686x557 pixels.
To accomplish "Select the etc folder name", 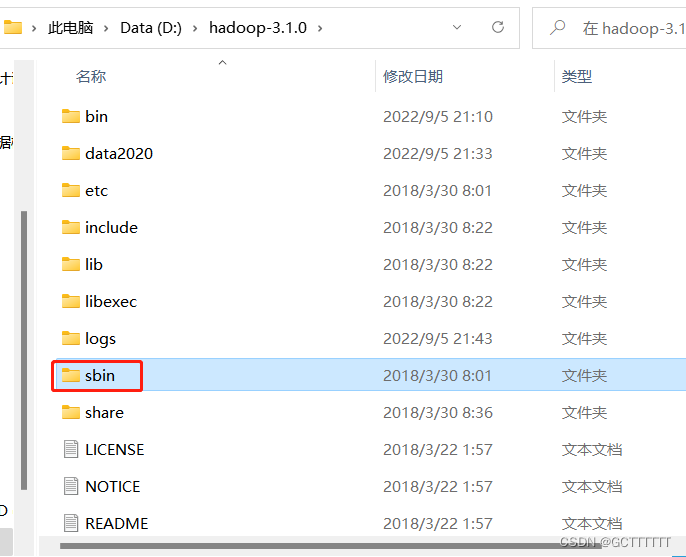I will coord(96,191).
